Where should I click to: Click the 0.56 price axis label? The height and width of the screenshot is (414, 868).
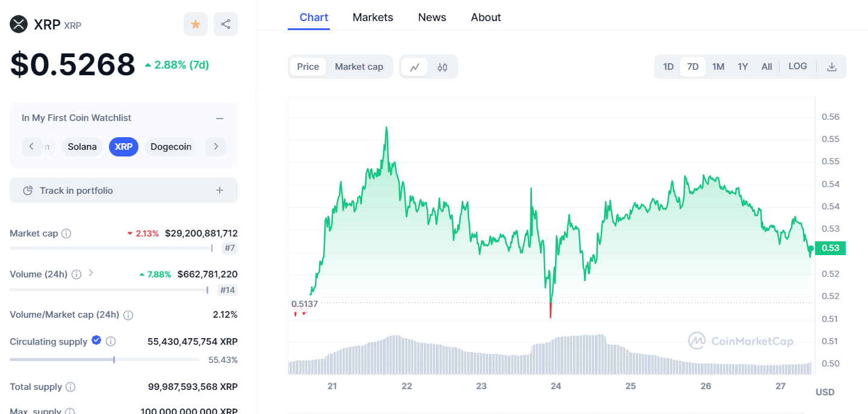click(830, 117)
